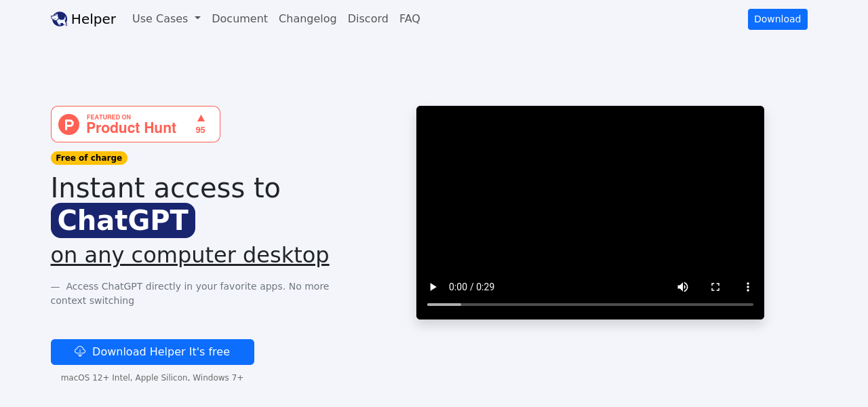Open the Discord link
The height and width of the screenshot is (407, 868).
368,19
